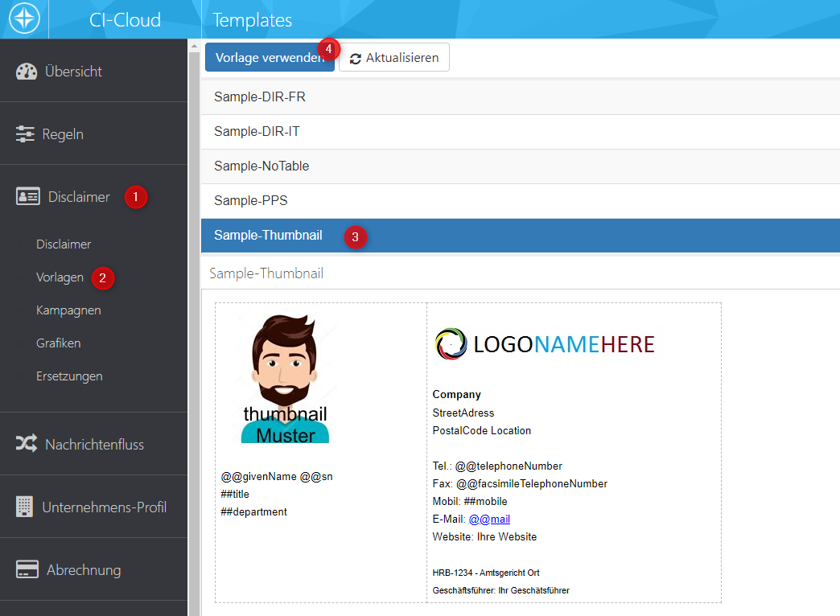Screen dimensions: 840x616
Task: Open the @@mail link in the template
Action: click(489, 519)
